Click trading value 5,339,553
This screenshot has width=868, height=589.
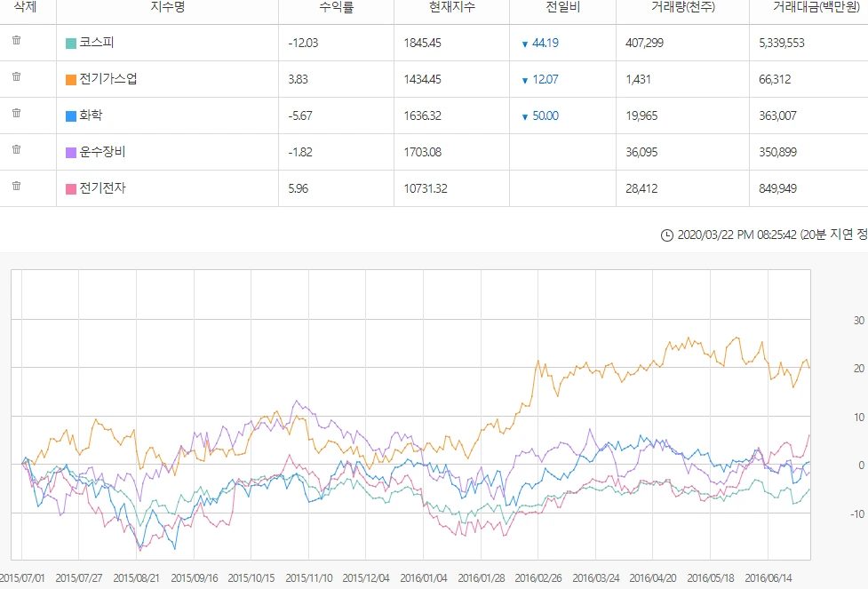[782, 44]
